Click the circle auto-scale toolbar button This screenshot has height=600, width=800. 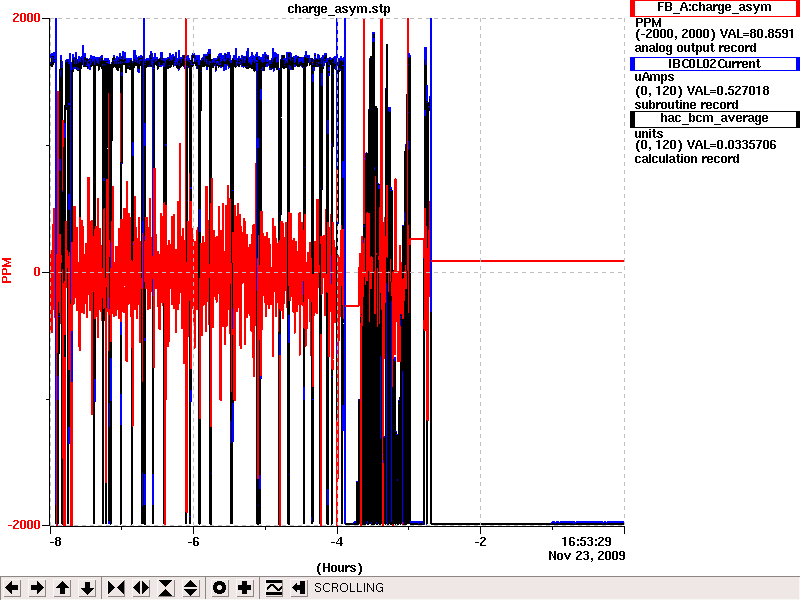(219, 588)
